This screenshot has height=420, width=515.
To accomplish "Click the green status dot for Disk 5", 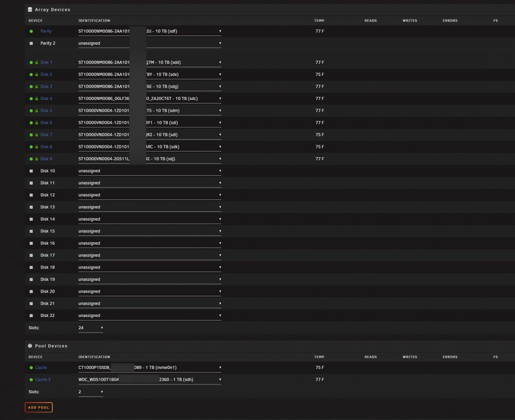I will click(31, 111).
